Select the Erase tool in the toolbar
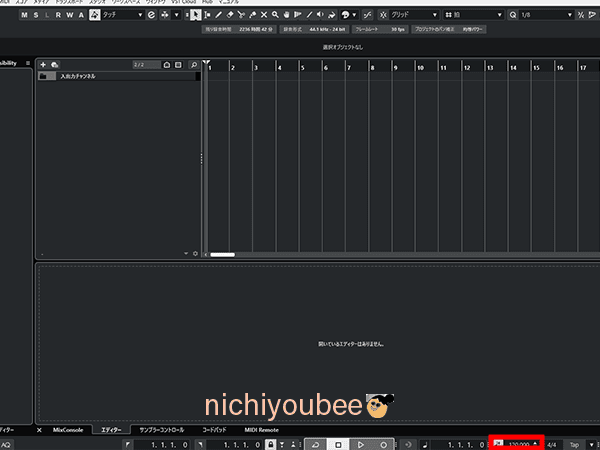600x450 pixels. coord(230,16)
